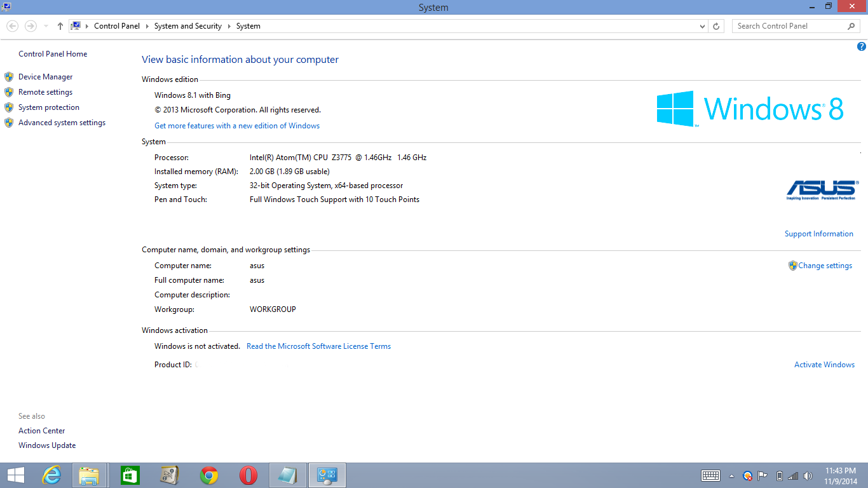Open the recent locations dropdown arrow
This screenshot has width=868, height=488.
pos(46,26)
